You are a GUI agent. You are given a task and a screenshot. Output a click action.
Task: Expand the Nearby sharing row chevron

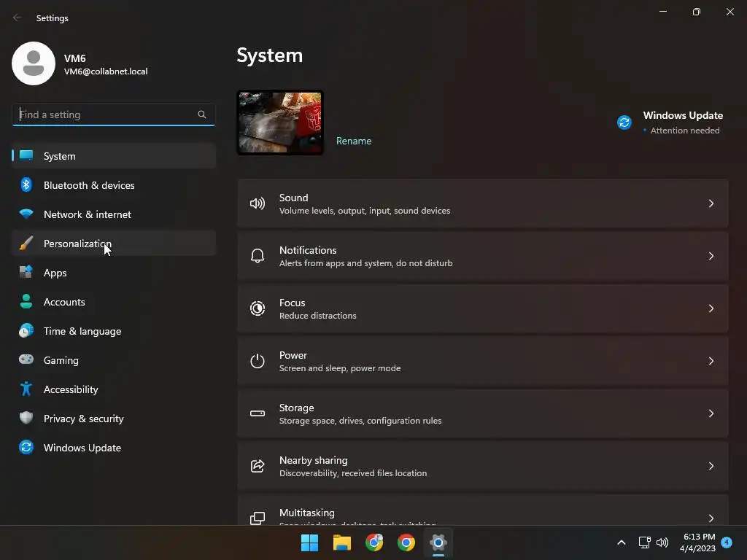(711, 466)
